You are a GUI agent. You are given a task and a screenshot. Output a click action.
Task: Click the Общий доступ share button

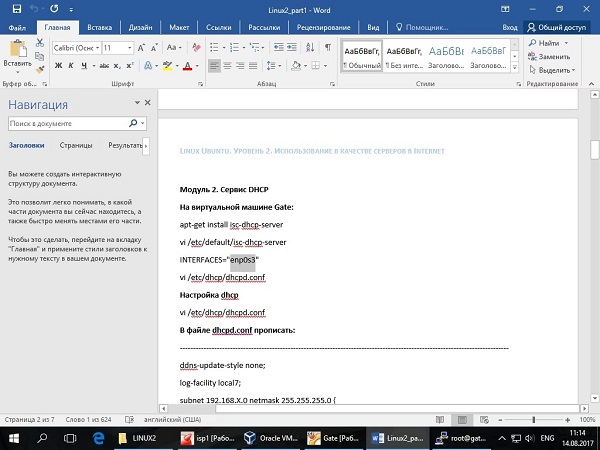pos(558,29)
